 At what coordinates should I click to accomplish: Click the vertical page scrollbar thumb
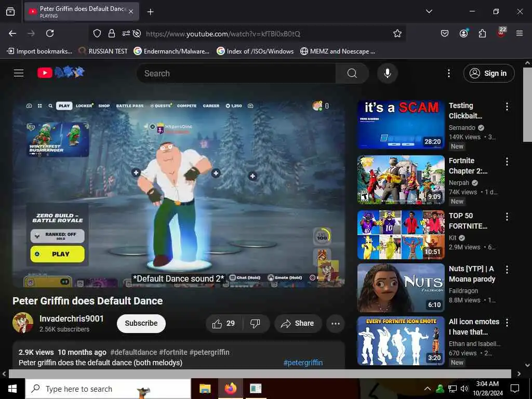coord(527,104)
